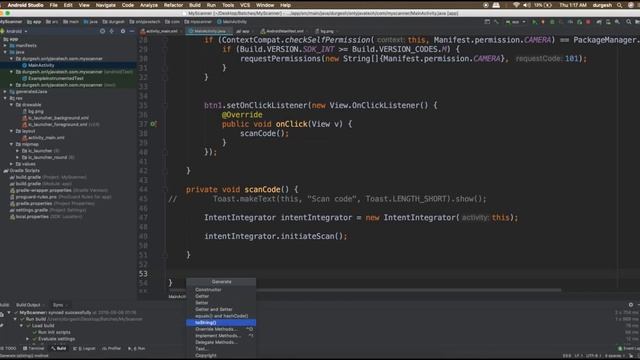Image resolution: width=640 pixels, height=360 pixels.
Task: Select ic_launcher_background.xml in drawable
Action: (x=58, y=118)
